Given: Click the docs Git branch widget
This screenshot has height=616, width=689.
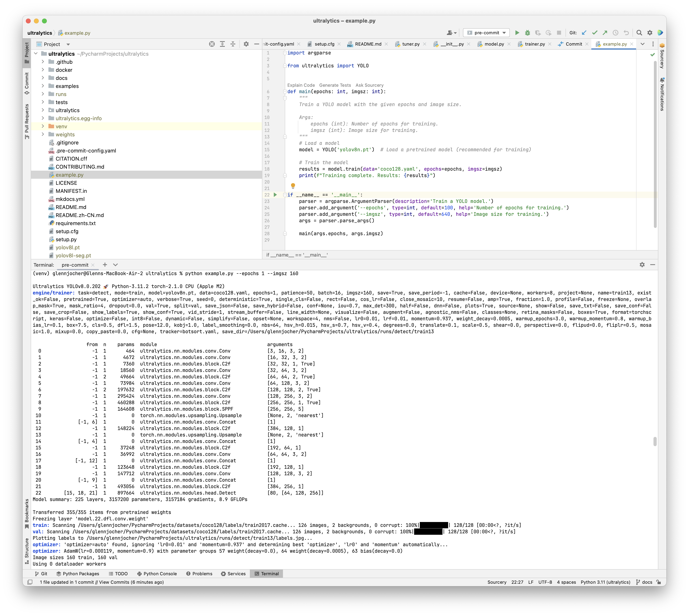Looking at the screenshot, I should click(x=644, y=582).
